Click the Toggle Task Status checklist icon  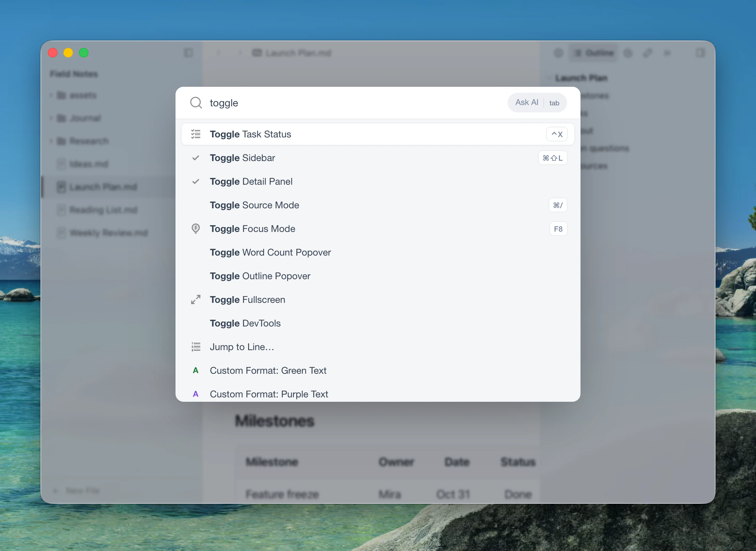(x=196, y=134)
